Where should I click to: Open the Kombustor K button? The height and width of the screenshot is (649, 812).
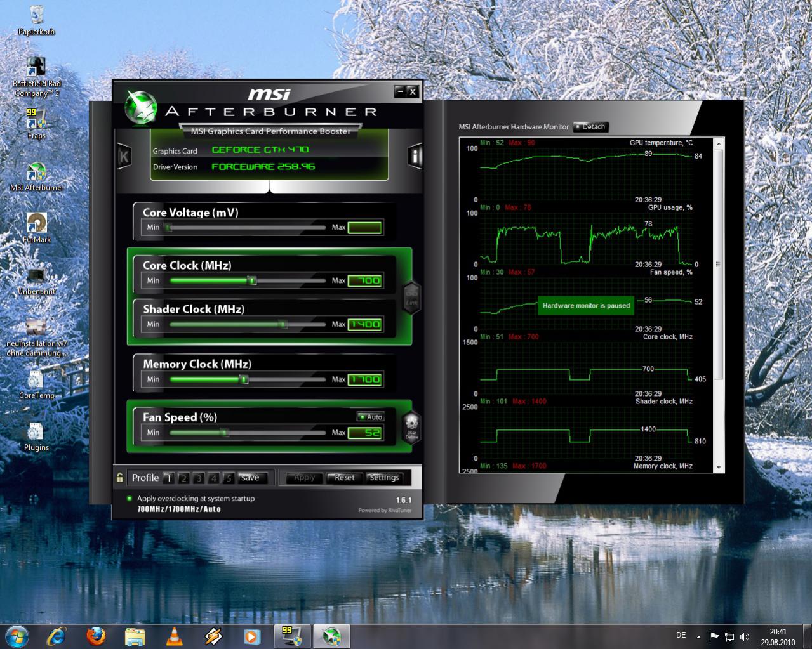(124, 156)
